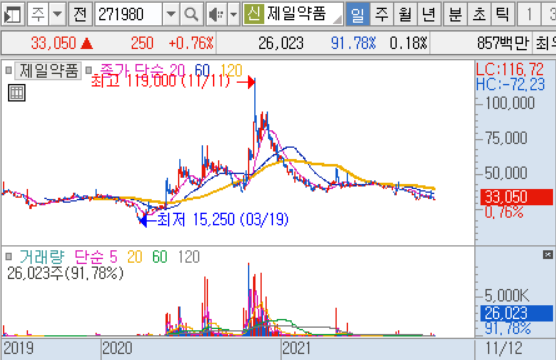Click the 26,023주(91.78%) volume text

(x=65, y=273)
